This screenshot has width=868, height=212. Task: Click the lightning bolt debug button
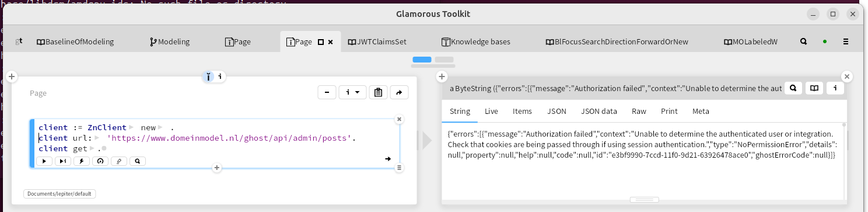point(81,161)
